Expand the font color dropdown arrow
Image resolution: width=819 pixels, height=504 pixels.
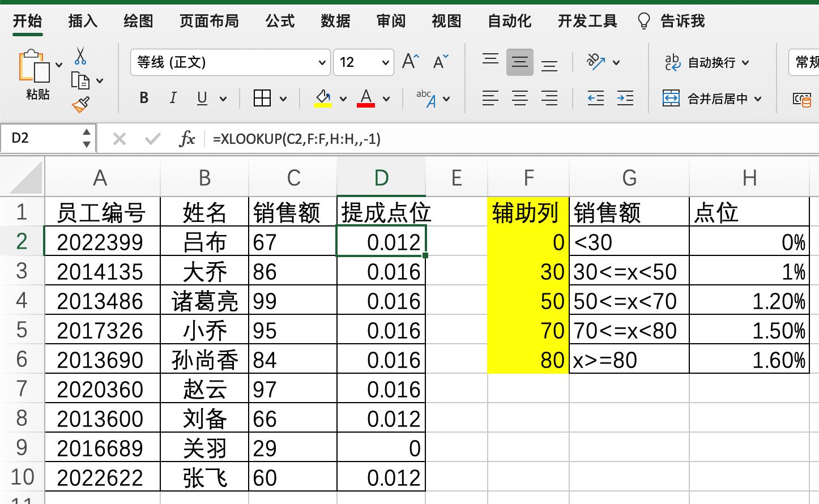386,97
